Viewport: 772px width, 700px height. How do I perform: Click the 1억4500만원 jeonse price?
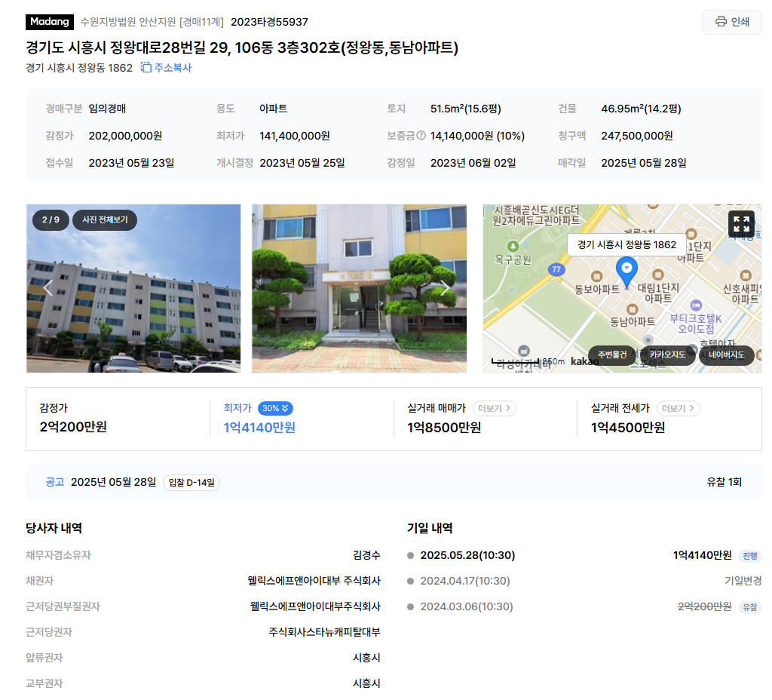click(x=628, y=428)
